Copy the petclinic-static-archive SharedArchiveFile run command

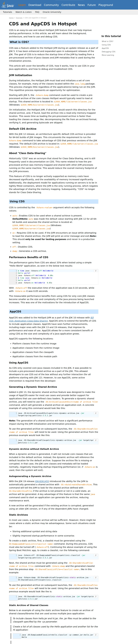[x=96, y=596]
